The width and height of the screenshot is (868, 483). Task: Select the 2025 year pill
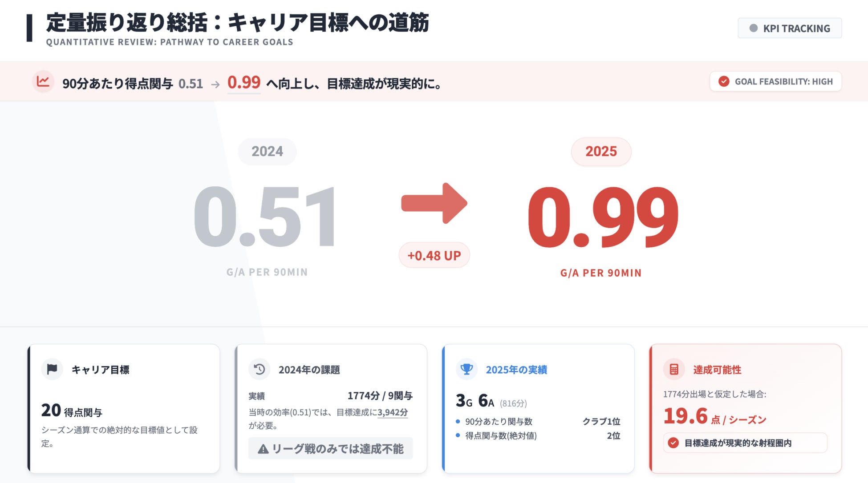[x=601, y=151]
